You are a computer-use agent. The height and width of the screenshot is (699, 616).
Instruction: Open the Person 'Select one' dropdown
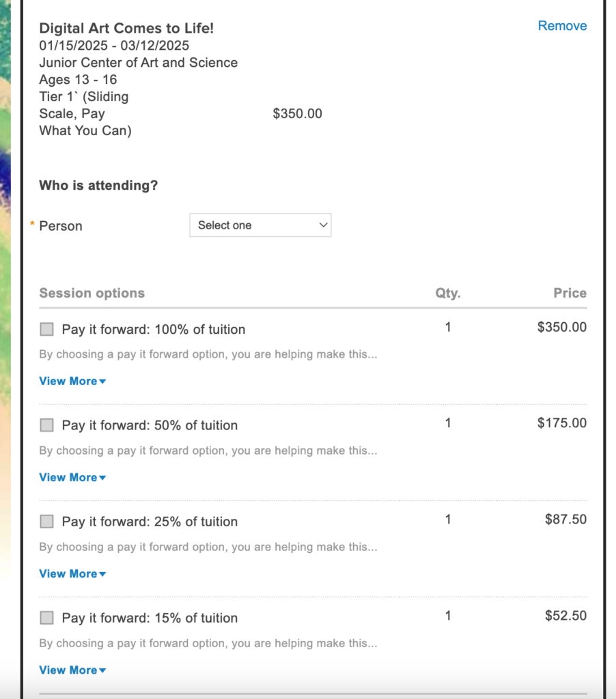click(x=260, y=225)
